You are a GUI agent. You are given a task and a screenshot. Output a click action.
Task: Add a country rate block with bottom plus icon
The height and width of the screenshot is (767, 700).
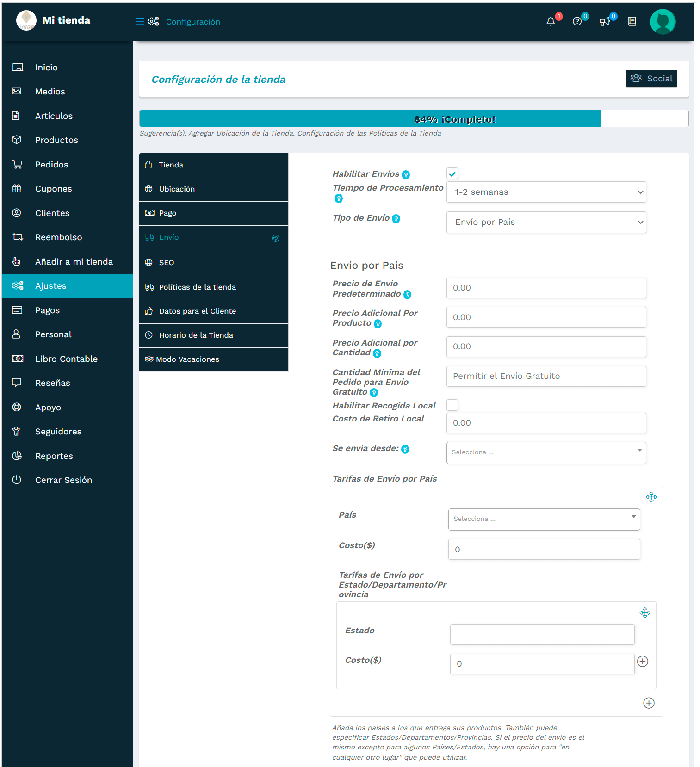pyautogui.click(x=649, y=703)
